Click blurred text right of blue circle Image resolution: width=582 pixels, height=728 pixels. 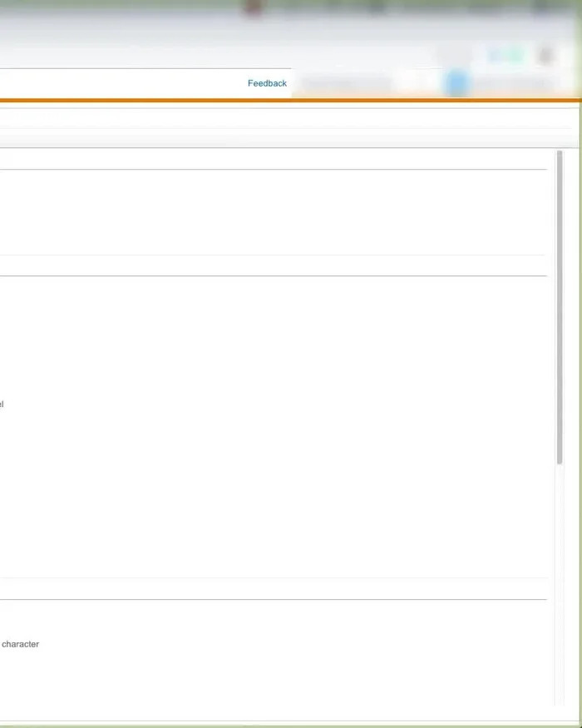click(514, 83)
